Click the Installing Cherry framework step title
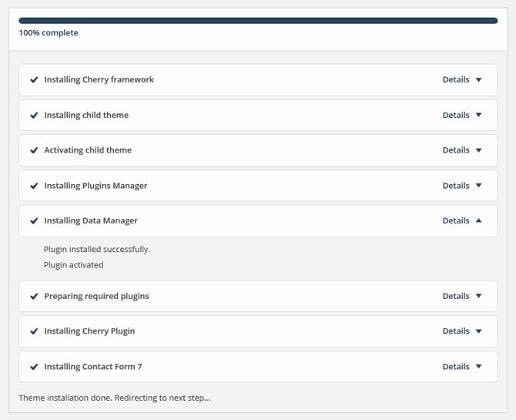 [99, 80]
